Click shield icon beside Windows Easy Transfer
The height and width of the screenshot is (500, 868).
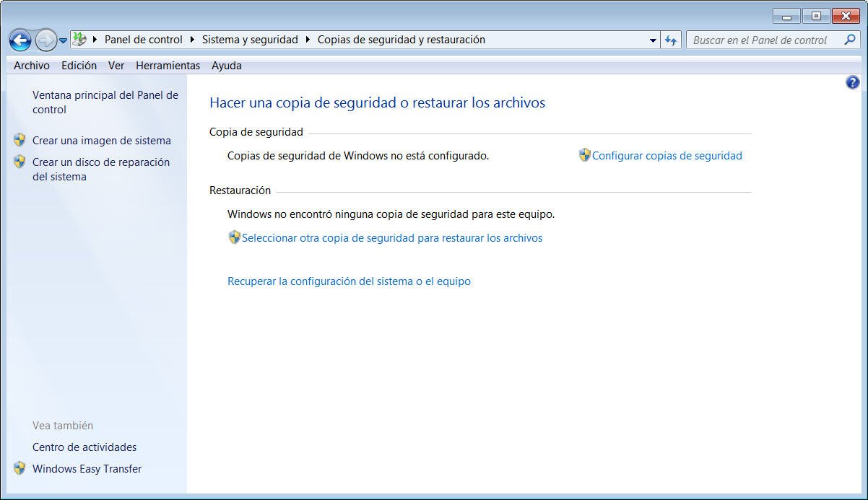19,468
